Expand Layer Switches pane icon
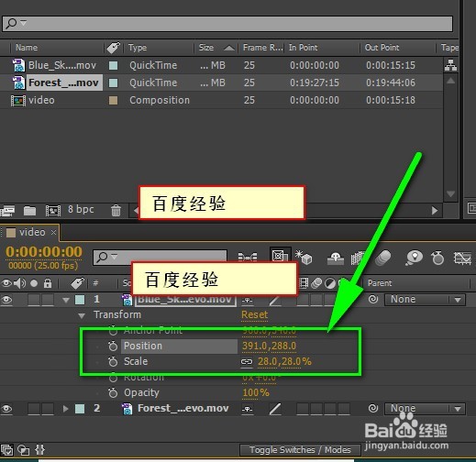The height and width of the screenshot is (462, 476). [x=6, y=450]
